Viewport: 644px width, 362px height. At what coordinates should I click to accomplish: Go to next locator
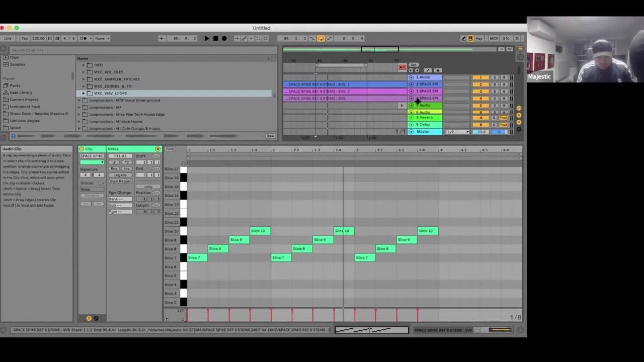pyautogui.click(x=417, y=70)
